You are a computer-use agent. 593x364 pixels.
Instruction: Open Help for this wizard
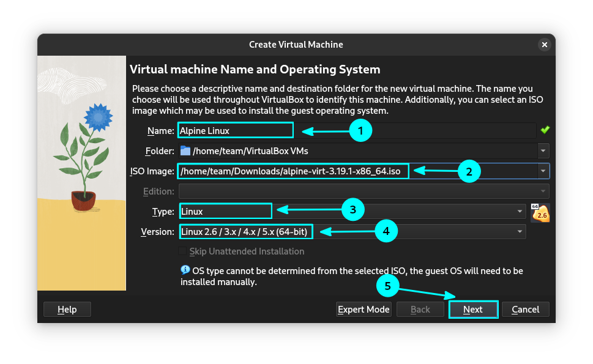pyautogui.click(x=67, y=310)
